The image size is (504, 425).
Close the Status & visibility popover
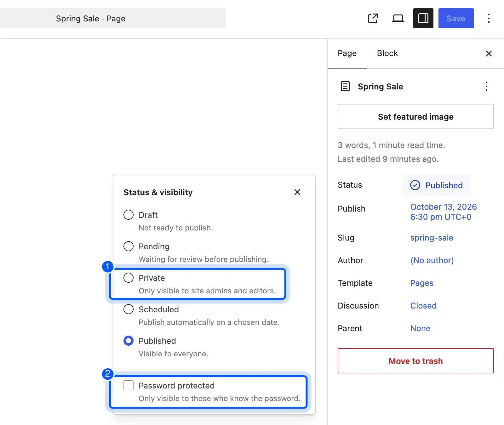coord(297,192)
